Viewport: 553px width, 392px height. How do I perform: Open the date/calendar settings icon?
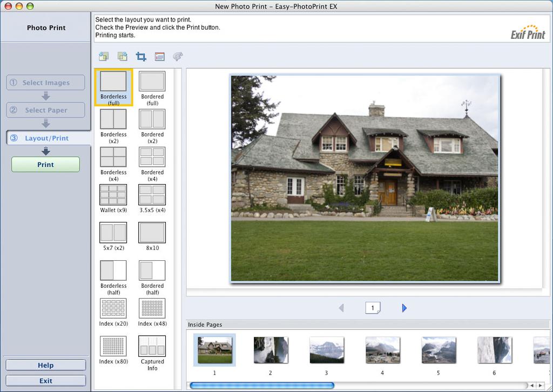[160, 56]
